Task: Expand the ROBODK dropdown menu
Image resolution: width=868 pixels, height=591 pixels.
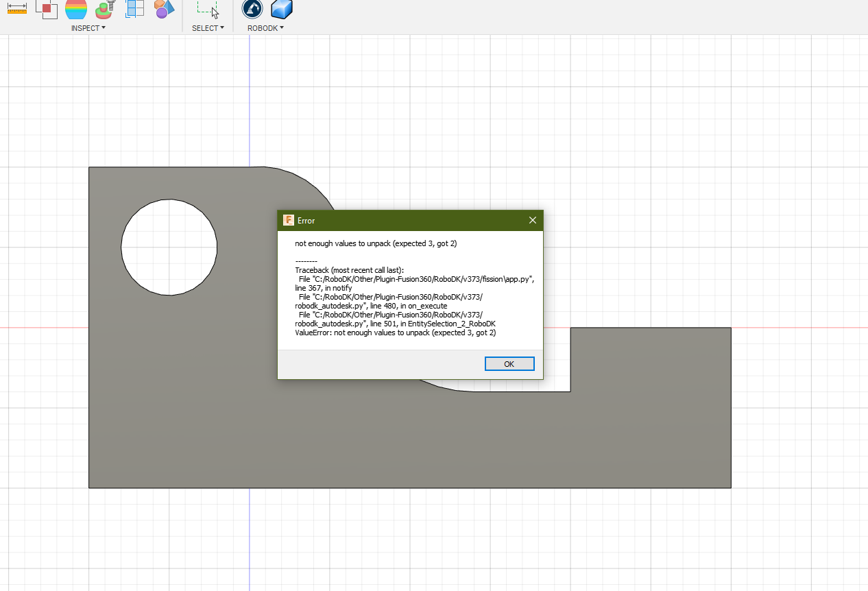Action: (265, 28)
